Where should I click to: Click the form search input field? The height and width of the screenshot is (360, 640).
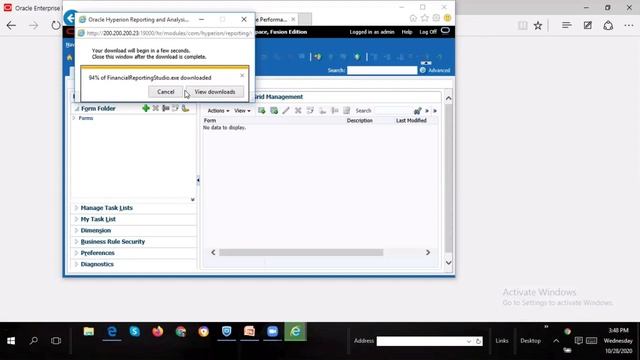[393, 111]
